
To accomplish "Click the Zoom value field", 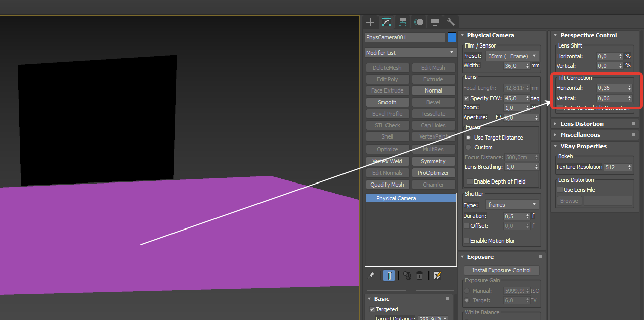I will pyautogui.click(x=513, y=108).
